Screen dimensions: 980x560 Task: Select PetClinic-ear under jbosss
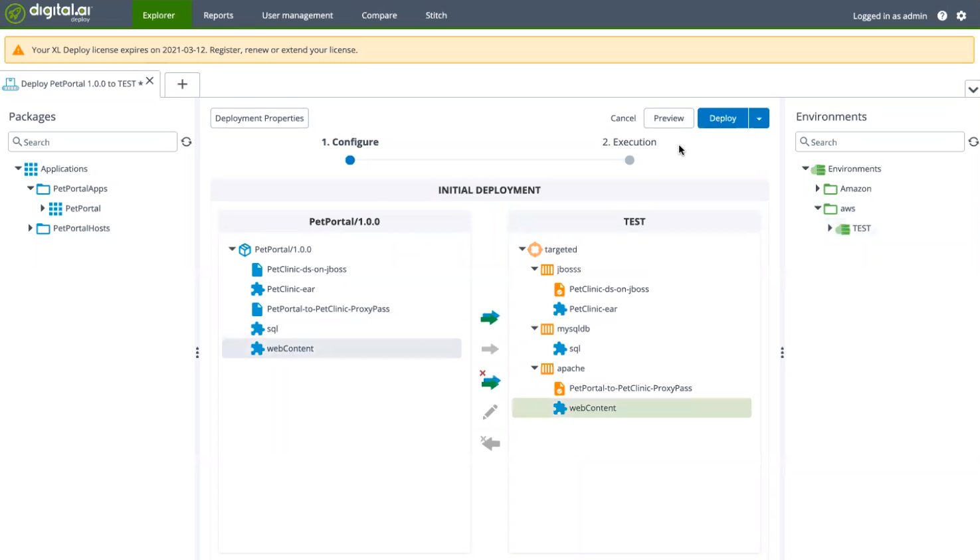(593, 309)
